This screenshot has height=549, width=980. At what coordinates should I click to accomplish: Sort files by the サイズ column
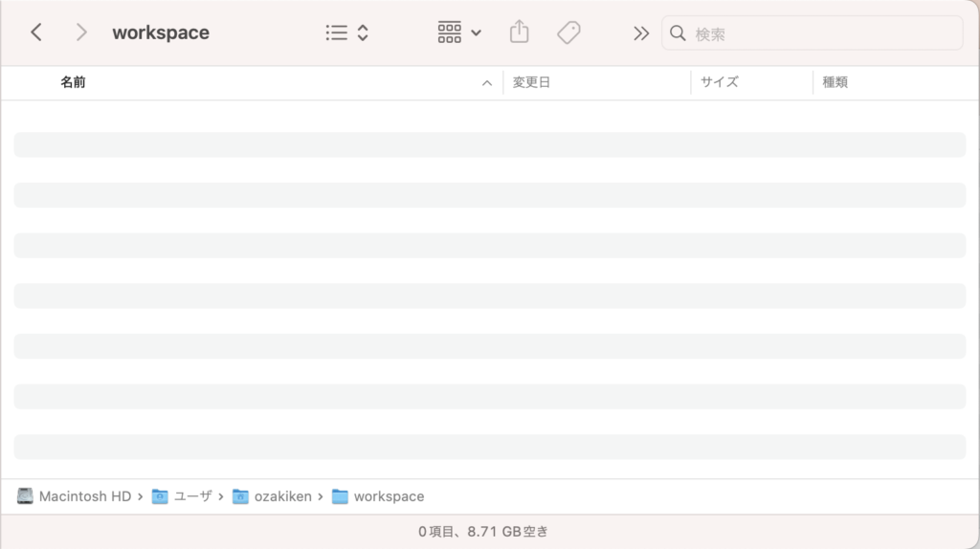point(719,82)
